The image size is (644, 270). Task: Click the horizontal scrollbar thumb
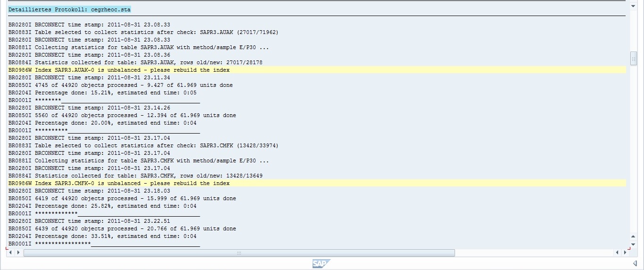239,253
